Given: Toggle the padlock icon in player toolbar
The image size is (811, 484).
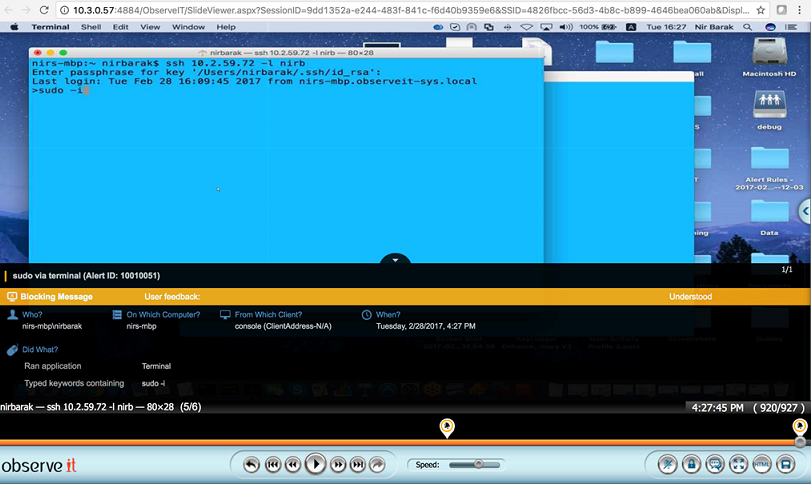Looking at the screenshot, I should click(691, 464).
